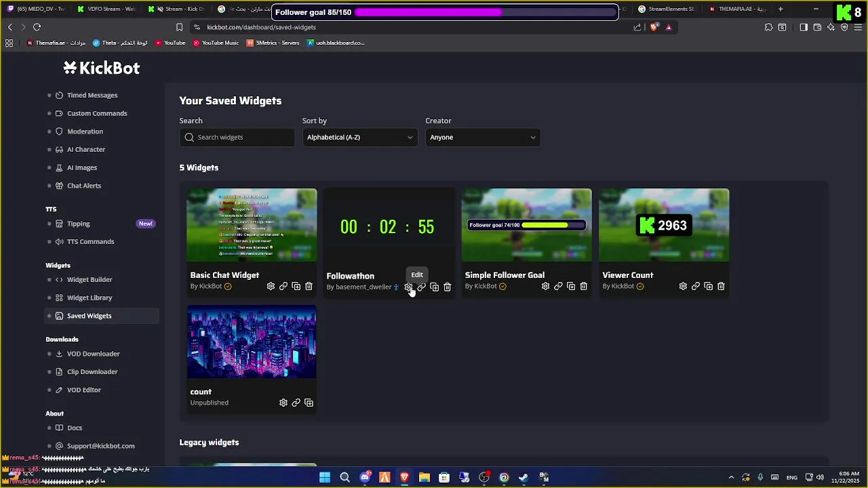868x488 pixels.
Task: Switch to the MEDO_DV Twitch tab
Action: [x=36, y=9]
